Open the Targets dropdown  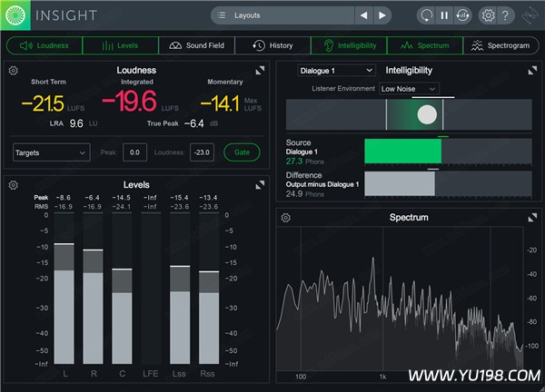pyautogui.click(x=52, y=152)
